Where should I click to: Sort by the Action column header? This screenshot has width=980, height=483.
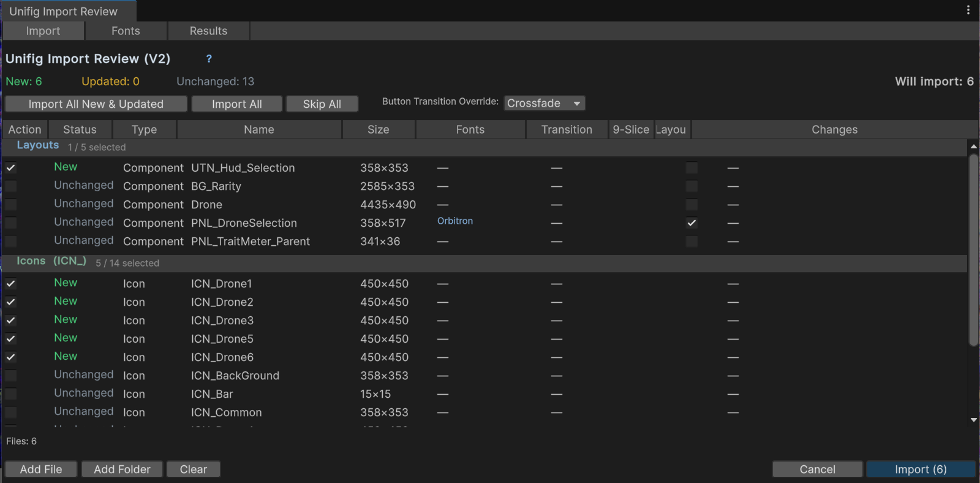[x=24, y=129]
